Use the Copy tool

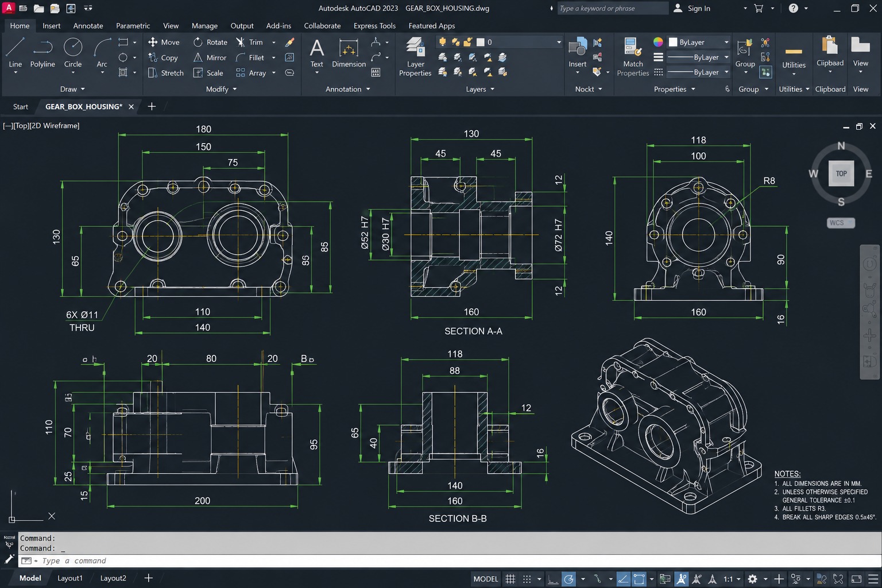(x=163, y=57)
